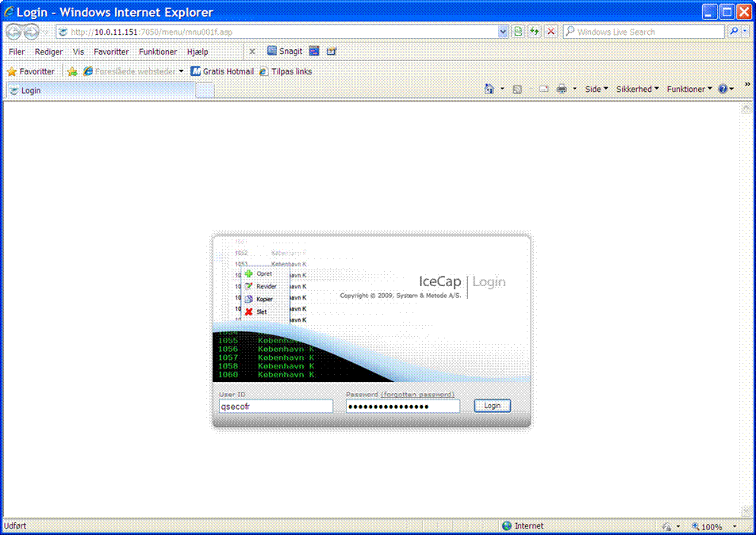Select the Login browser tab

pos(102,90)
